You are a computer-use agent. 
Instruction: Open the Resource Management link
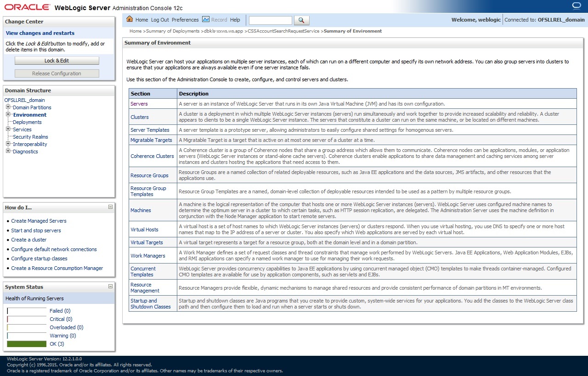145,287
